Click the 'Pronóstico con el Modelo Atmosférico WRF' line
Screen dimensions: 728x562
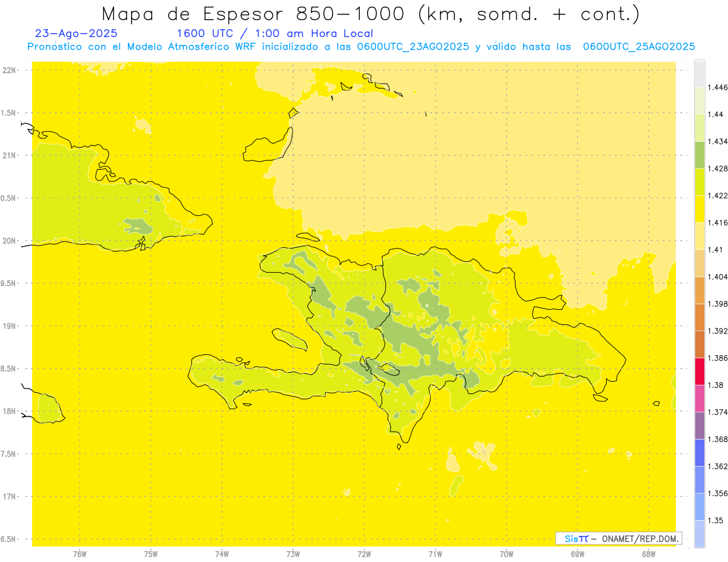[361, 47]
